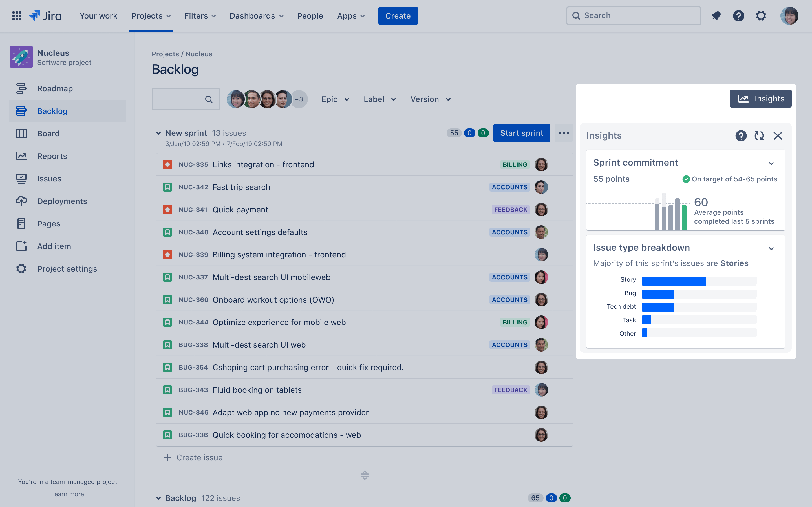Click the sprint overflow menu button
This screenshot has height=507, width=812.
tap(563, 133)
